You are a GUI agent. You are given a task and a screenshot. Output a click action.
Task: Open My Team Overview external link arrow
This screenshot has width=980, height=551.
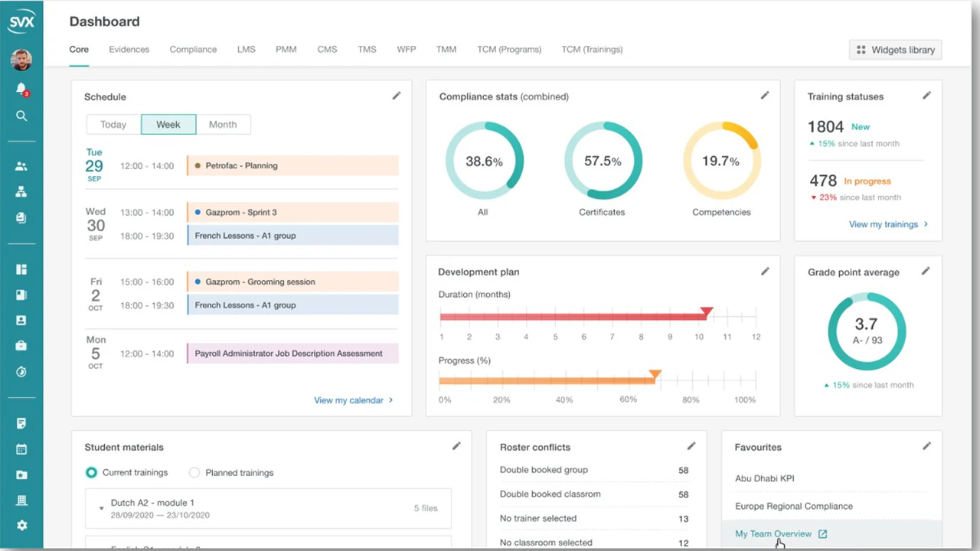pyautogui.click(x=822, y=533)
